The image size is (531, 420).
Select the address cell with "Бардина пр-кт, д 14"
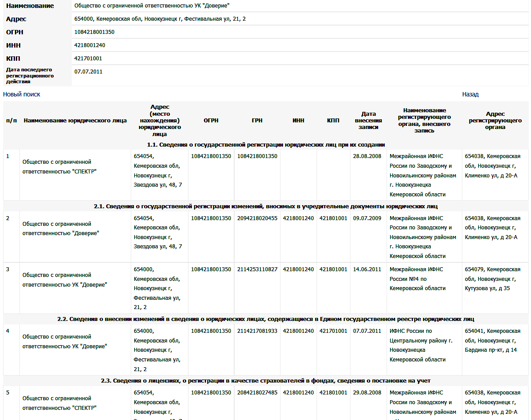point(492,340)
